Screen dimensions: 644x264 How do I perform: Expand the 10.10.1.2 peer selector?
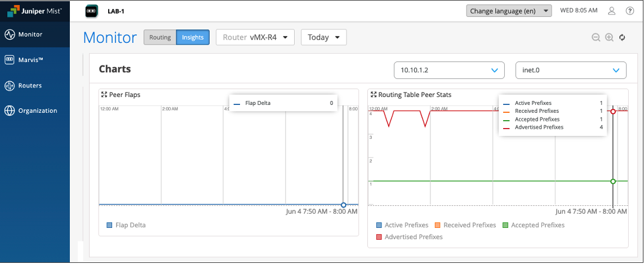click(x=449, y=70)
